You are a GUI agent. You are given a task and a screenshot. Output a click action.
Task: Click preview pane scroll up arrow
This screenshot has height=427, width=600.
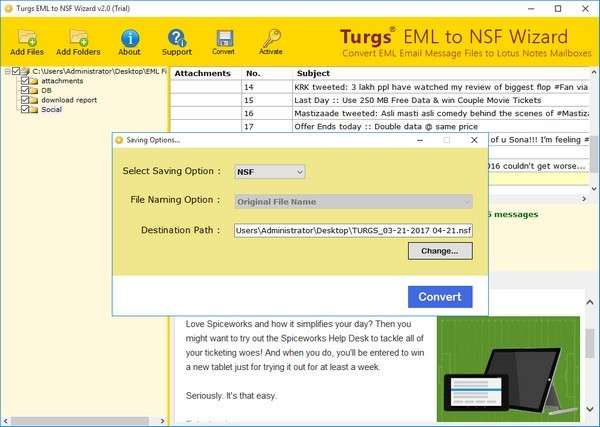590,302
